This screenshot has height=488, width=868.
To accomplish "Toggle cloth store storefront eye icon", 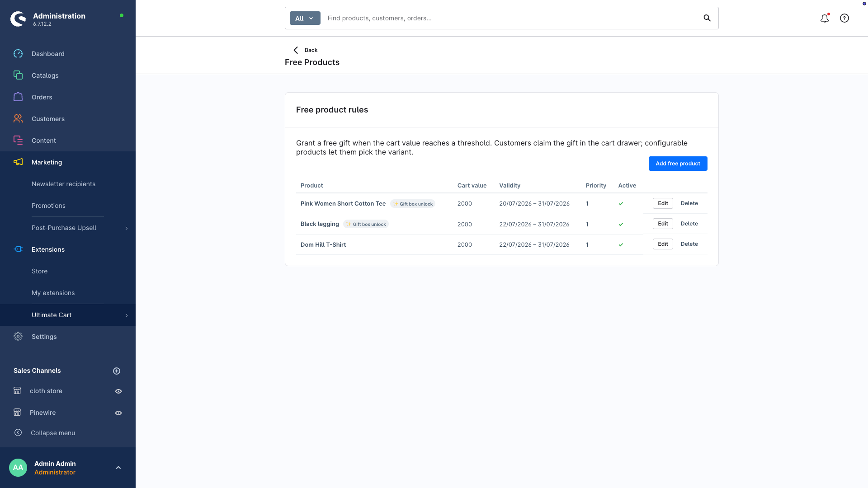I will (118, 391).
